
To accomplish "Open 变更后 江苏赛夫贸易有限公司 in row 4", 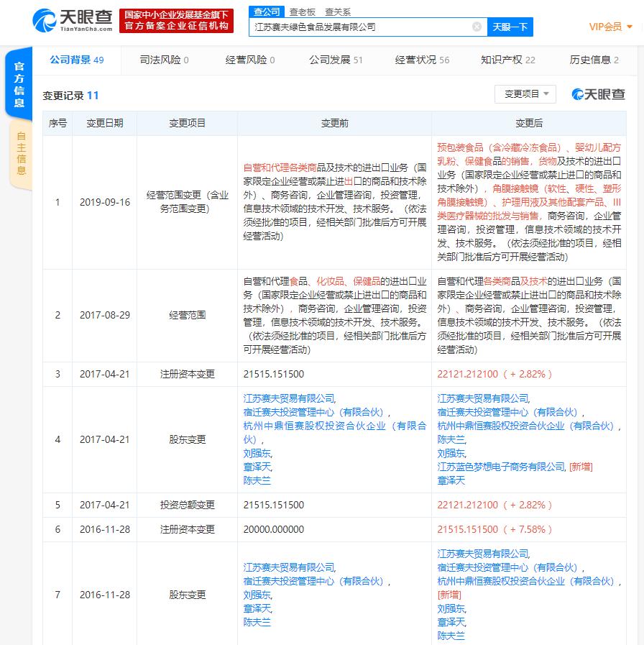I will click(483, 398).
